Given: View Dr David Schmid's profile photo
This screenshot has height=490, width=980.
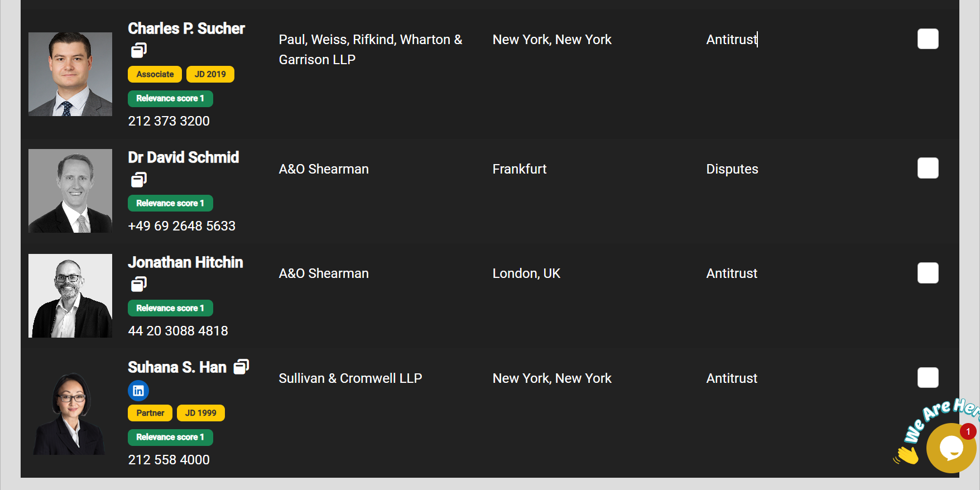Looking at the screenshot, I should (x=70, y=191).
